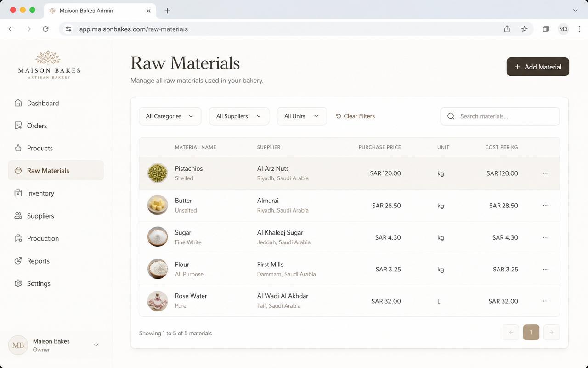Go to next page arrow in pagination
588x368 pixels.
pos(551,332)
